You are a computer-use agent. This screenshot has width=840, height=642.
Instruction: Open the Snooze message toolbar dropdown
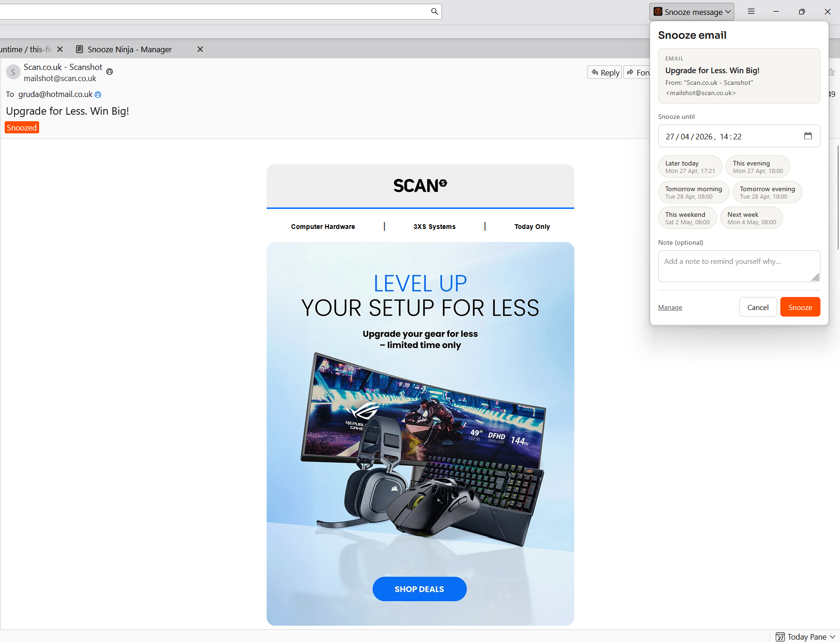(x=692, y=12)
